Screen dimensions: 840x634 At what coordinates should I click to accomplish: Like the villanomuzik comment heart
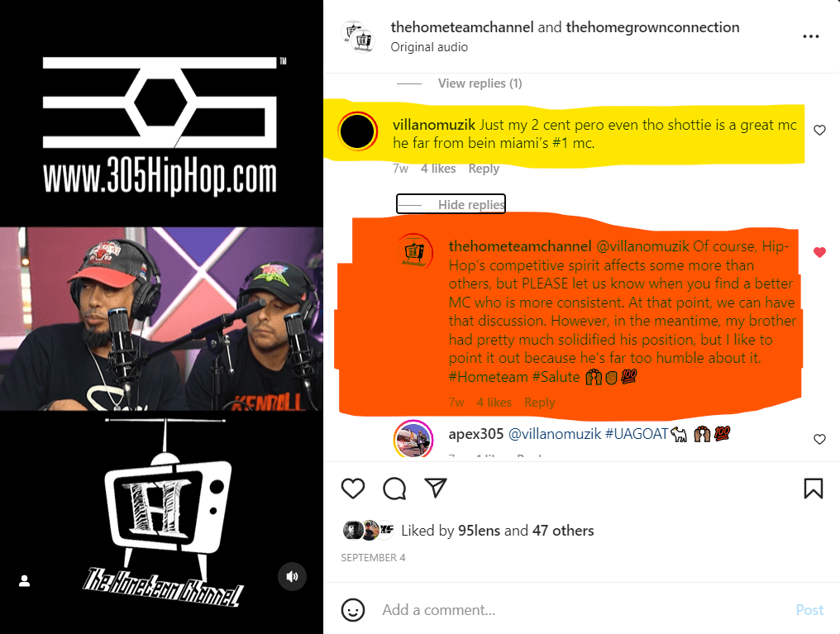pyautogui.click(x=819, y=130)
